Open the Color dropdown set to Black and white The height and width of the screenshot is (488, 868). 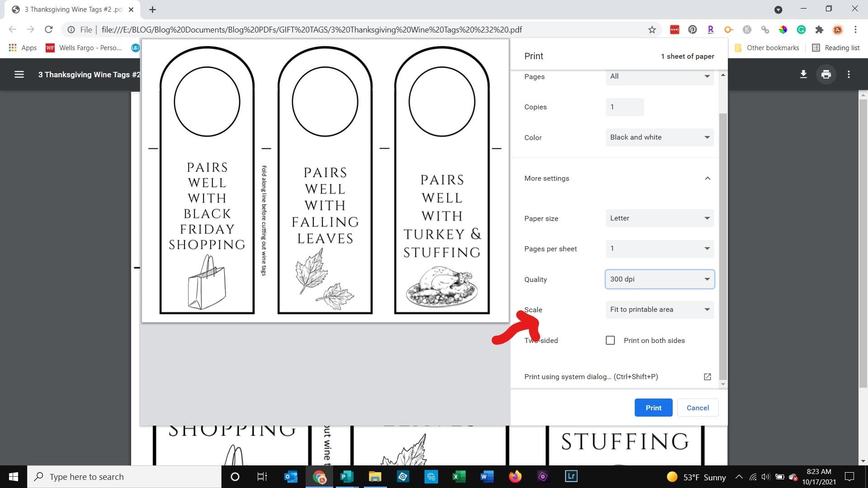pos(660,137)
